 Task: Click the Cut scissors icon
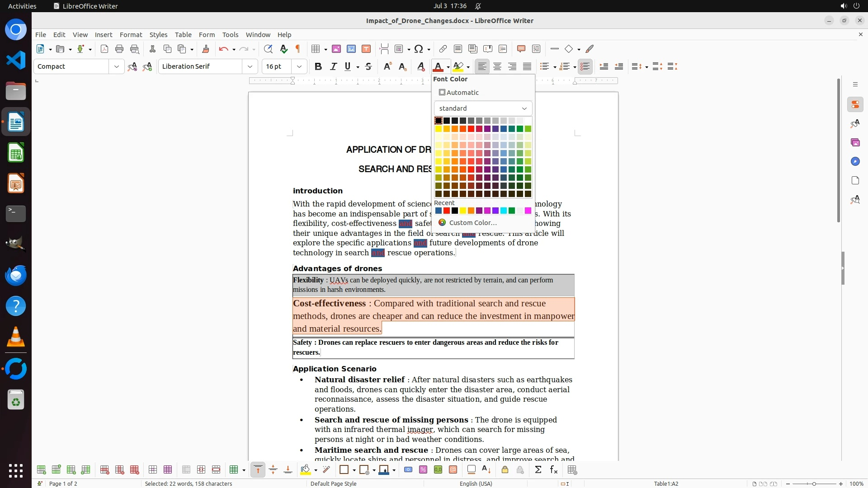(152, 49)
